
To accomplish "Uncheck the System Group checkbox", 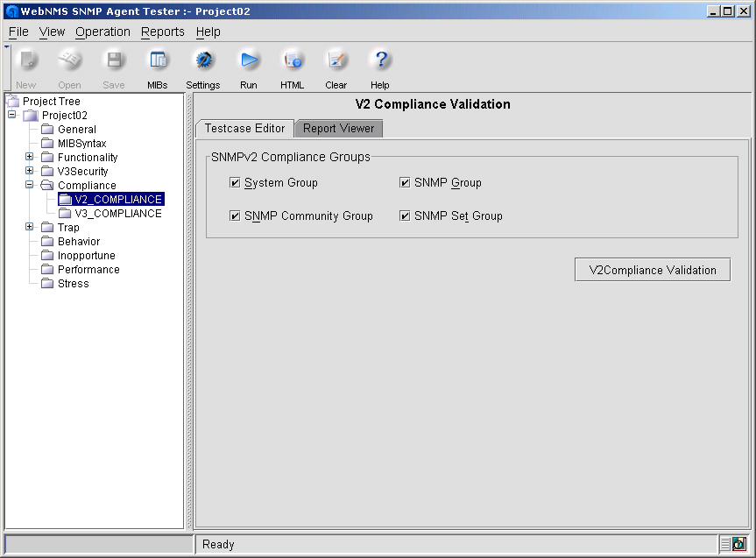I will pyautogui.click(x=235, y=183).
